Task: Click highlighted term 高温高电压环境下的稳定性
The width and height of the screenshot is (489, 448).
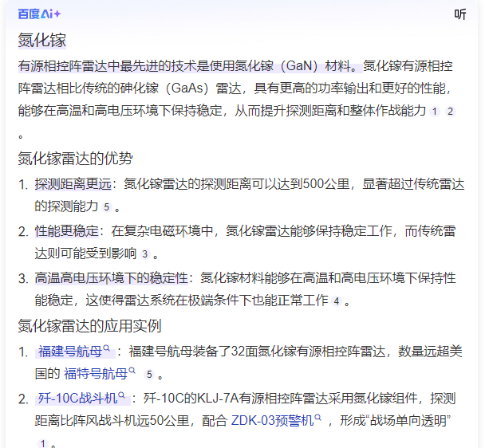Action: 112,278
